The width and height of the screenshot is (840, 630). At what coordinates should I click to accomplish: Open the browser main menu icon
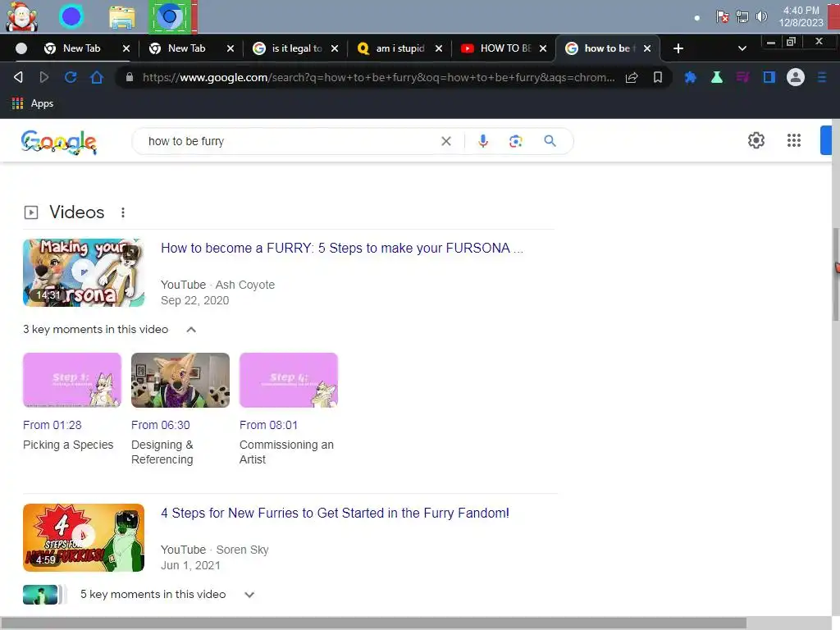(822, 77)
